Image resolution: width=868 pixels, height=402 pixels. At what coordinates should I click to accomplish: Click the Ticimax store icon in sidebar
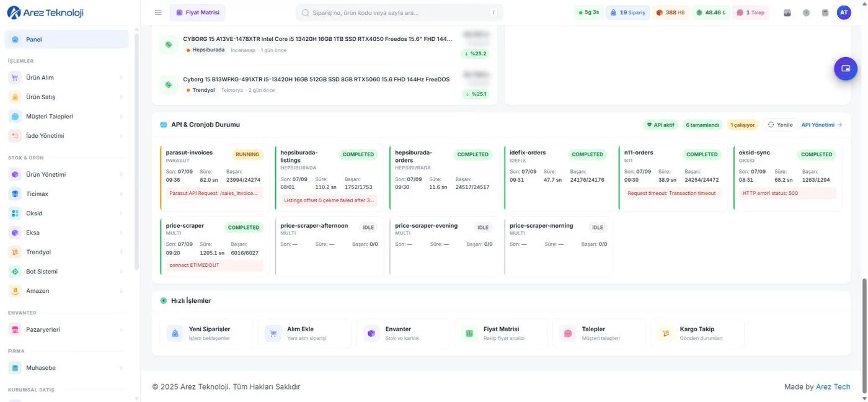point(15,194)
